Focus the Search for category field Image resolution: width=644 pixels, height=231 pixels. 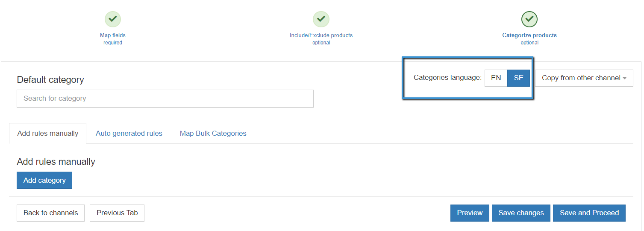point(165,99)
